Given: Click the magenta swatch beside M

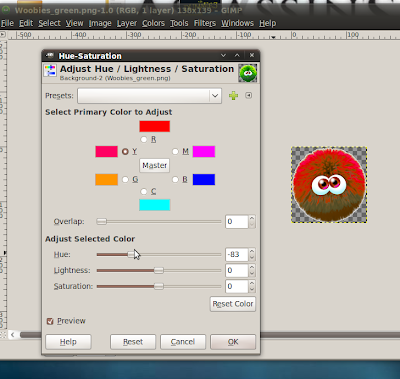Looking at the screenshot, I should pos(204,151).
